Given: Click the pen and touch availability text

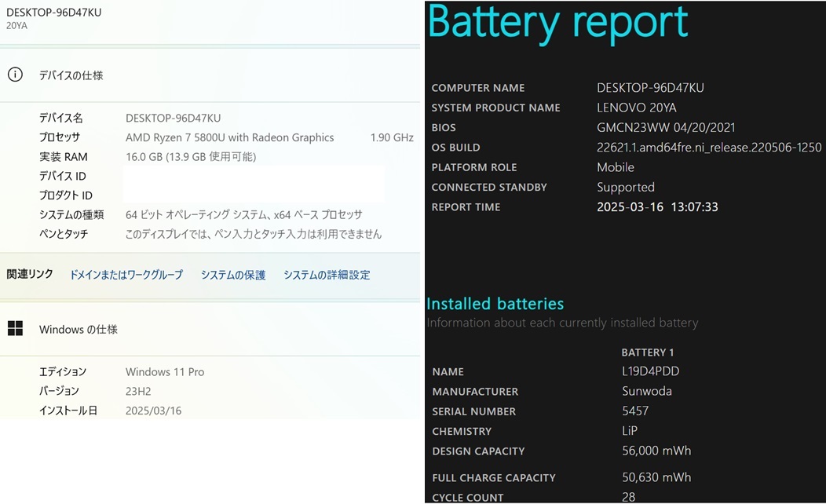Looking at the screenshot, I should point(254,234).
